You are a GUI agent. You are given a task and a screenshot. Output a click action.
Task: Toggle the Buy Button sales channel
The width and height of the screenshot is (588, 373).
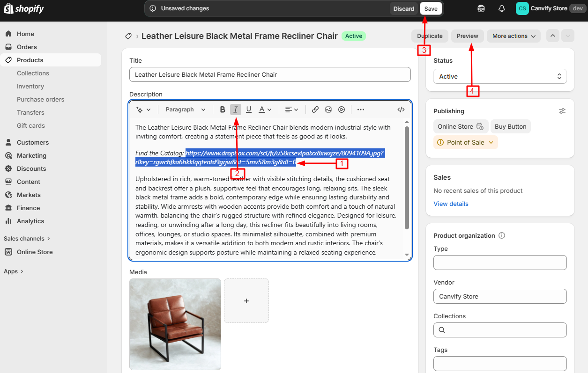[510, 126]
